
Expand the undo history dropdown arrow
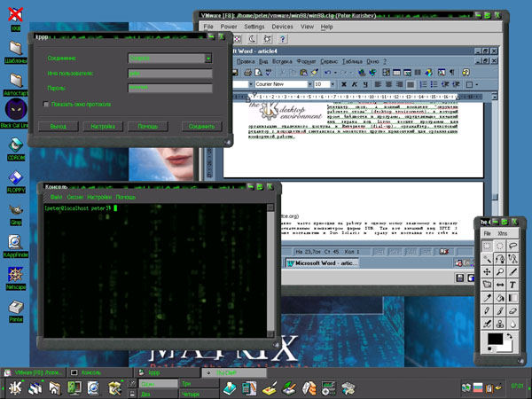pyautogui.click(x=335, y=73)
